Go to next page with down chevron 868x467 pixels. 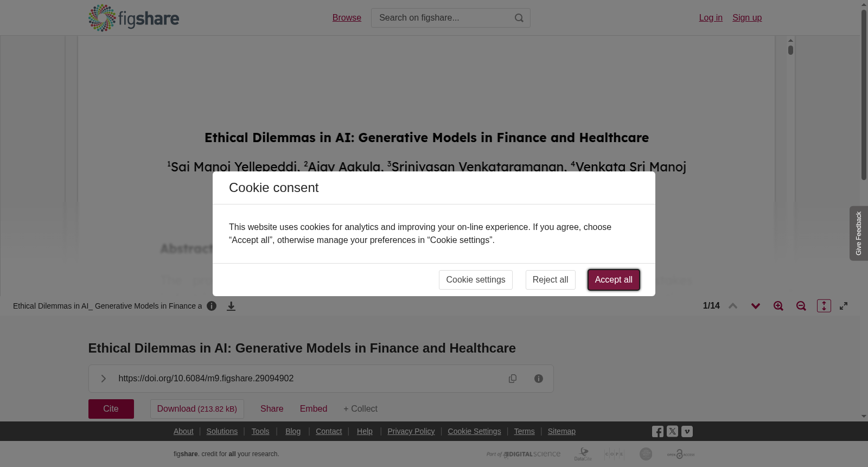point(756,306)
